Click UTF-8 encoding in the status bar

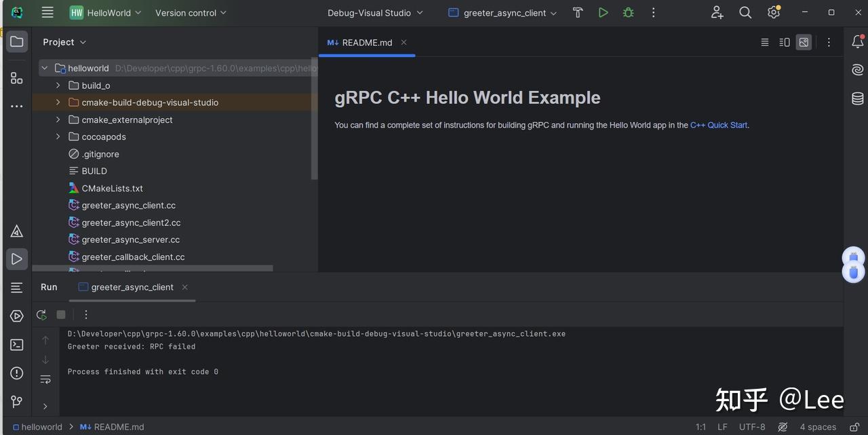tap(751, 427)
